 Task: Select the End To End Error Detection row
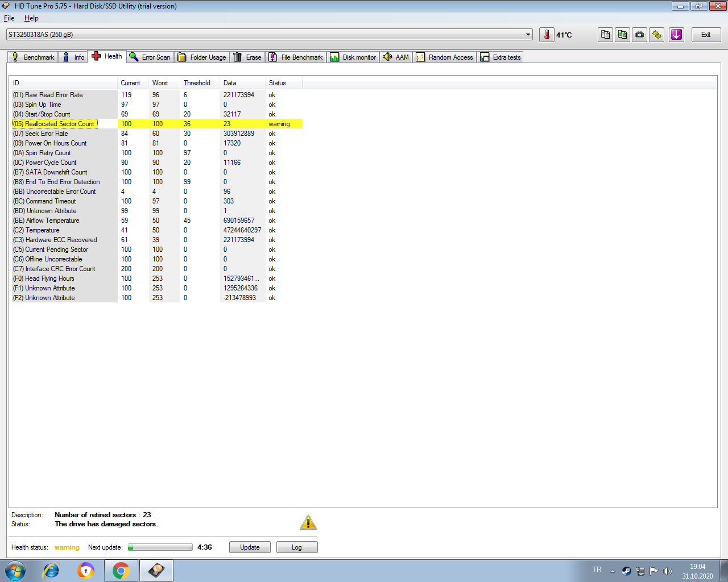coord(157,182)
